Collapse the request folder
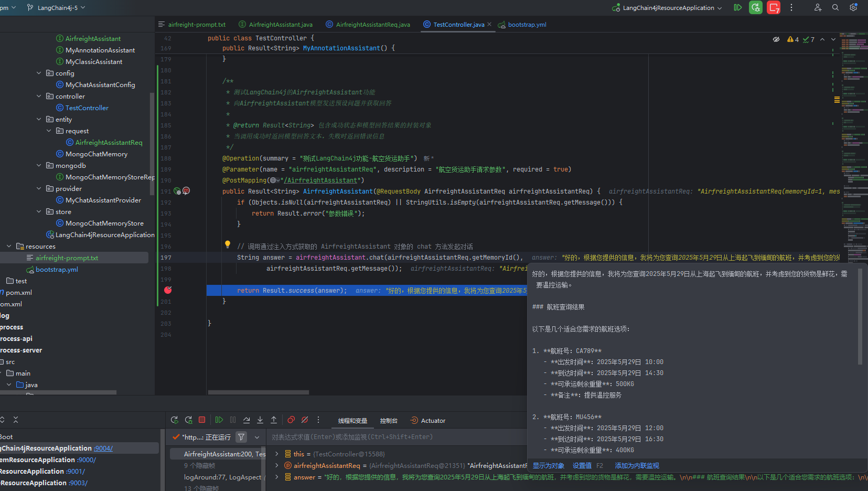The width and height of the screenshot is (868, 491). 49,131
